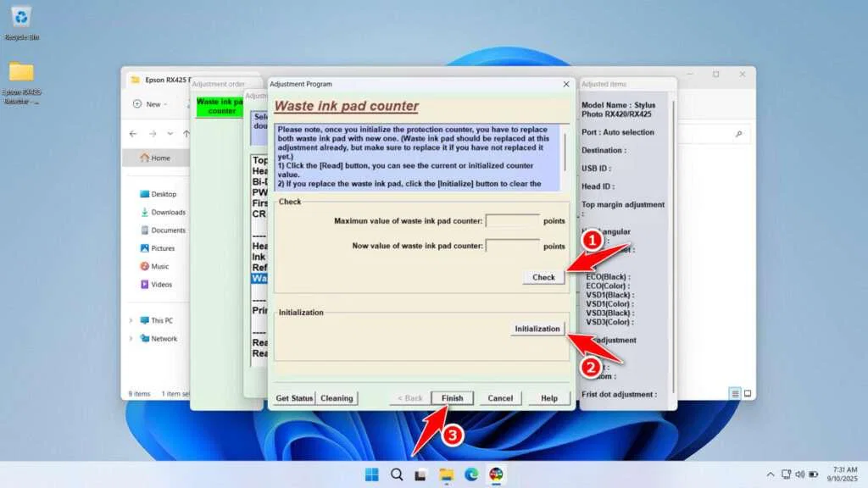The image size is (868, 488).
Task: Open the New menu in File Explorer
Action: [148, 104]
